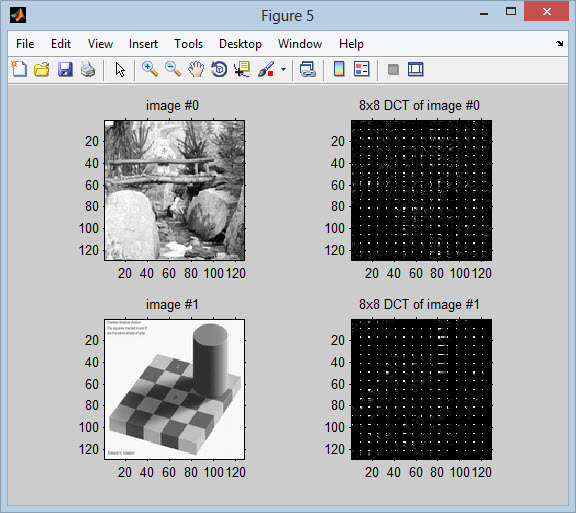Insert Legend using the toolbar icon
Image resolution: width=576 pixels, height=513 pixels.
click(x=361, y=69)
